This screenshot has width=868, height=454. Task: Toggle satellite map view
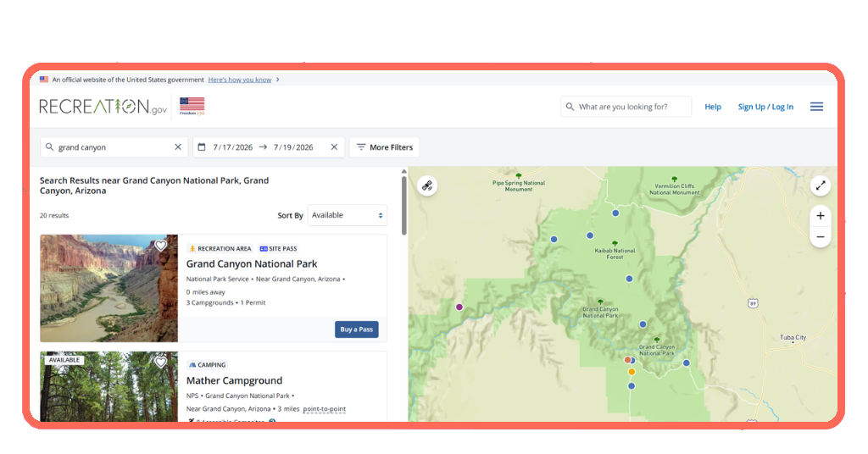click(x=427, y=185)
